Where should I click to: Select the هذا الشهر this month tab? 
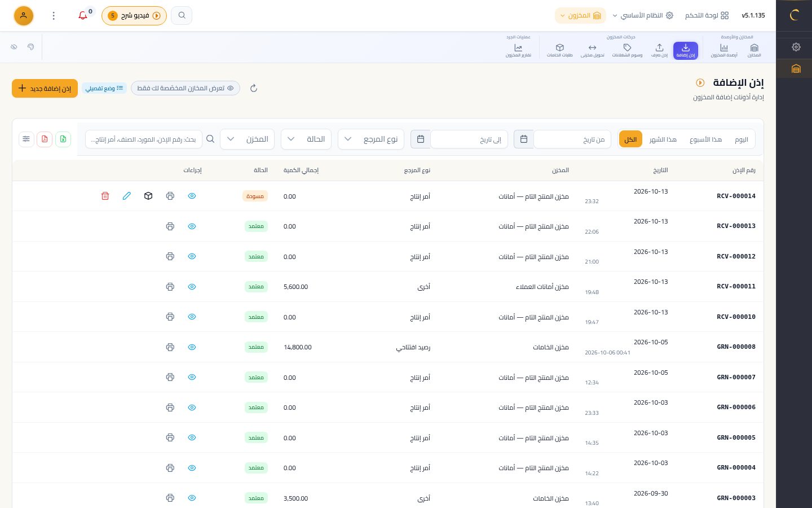tap(663, 139)
